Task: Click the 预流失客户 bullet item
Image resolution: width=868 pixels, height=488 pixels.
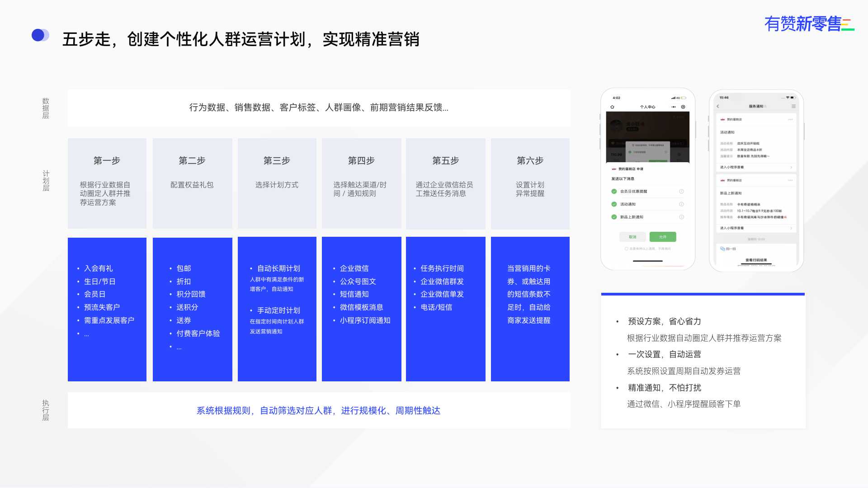Action: [102, 307]
